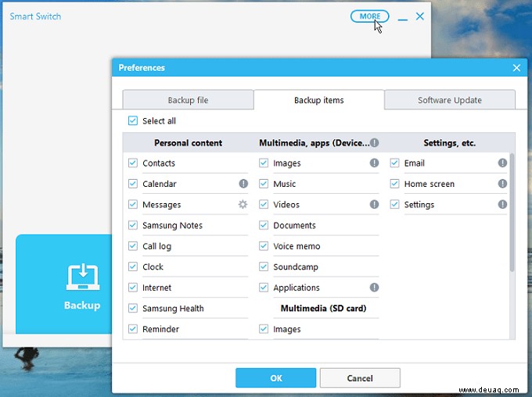Click the Personal content column header
This screenshot has width=532, height=397.
pos(189,143)
